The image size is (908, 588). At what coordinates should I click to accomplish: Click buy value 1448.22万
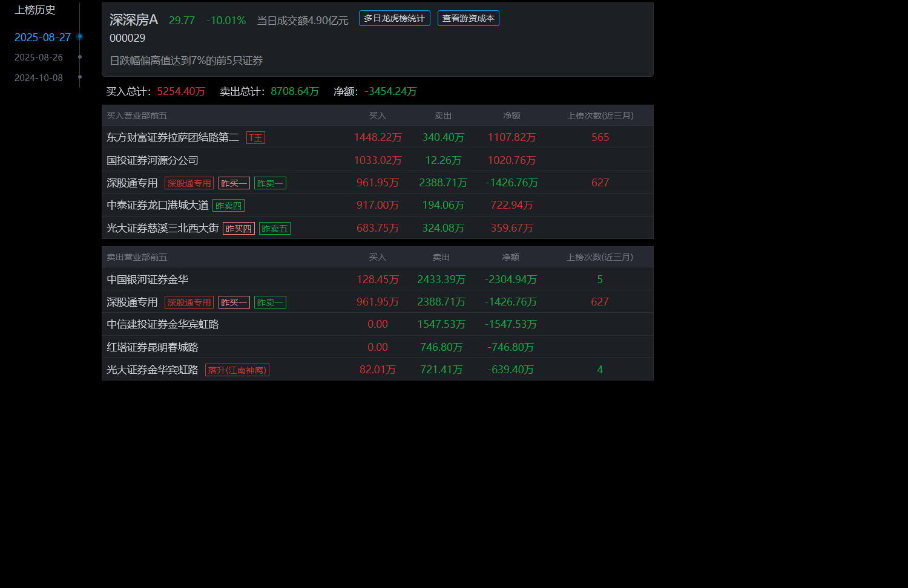378,137
